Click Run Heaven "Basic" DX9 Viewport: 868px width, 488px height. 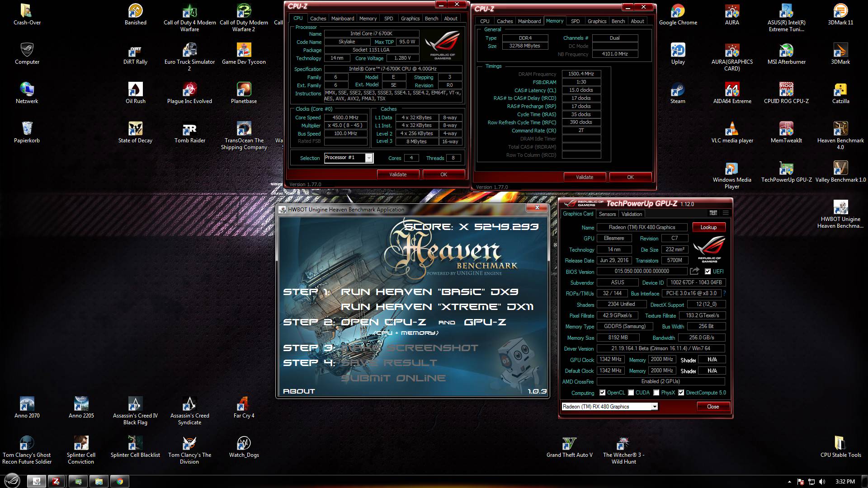tap(429, 292)
